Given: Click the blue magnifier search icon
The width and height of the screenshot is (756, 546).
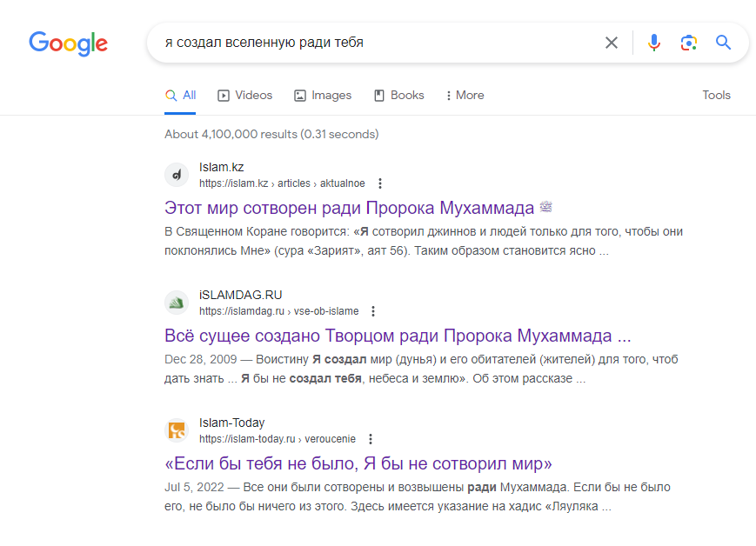Looking at the screenshot, I should (723, 42).
